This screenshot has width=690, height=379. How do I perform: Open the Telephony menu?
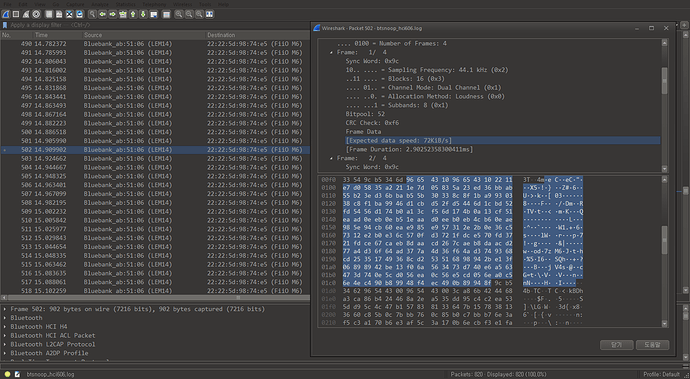coord(154,4)
